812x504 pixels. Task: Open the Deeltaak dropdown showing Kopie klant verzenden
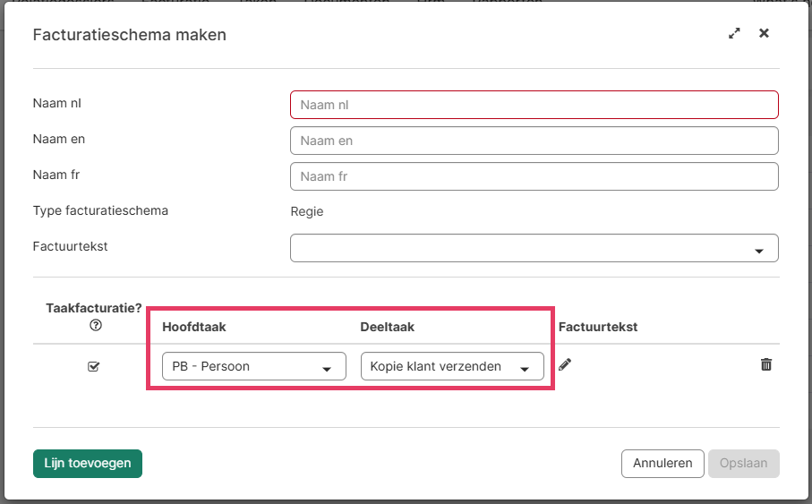(452, 366)
